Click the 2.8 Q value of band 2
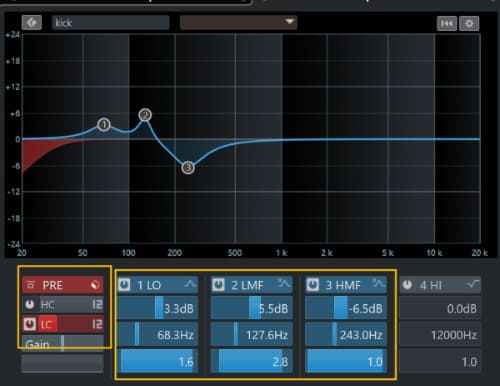This screenshot has height=386, width=500. (252, 361)
